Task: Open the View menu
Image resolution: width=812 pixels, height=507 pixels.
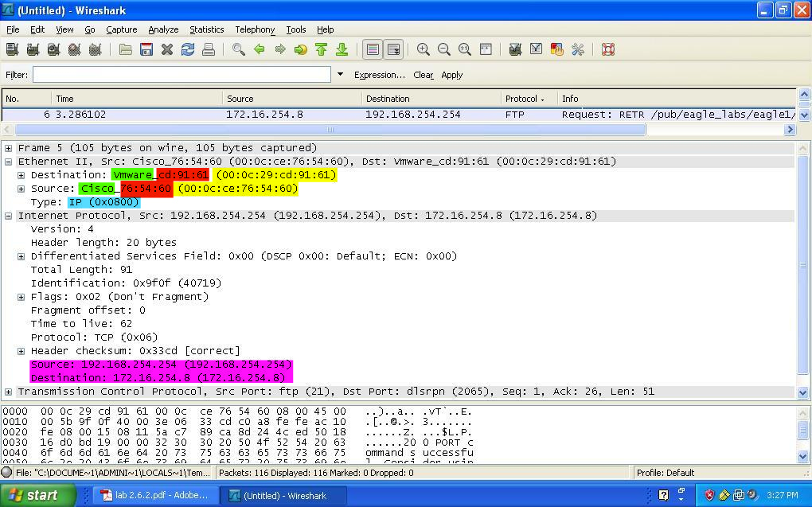Action: tap(64, 29)
